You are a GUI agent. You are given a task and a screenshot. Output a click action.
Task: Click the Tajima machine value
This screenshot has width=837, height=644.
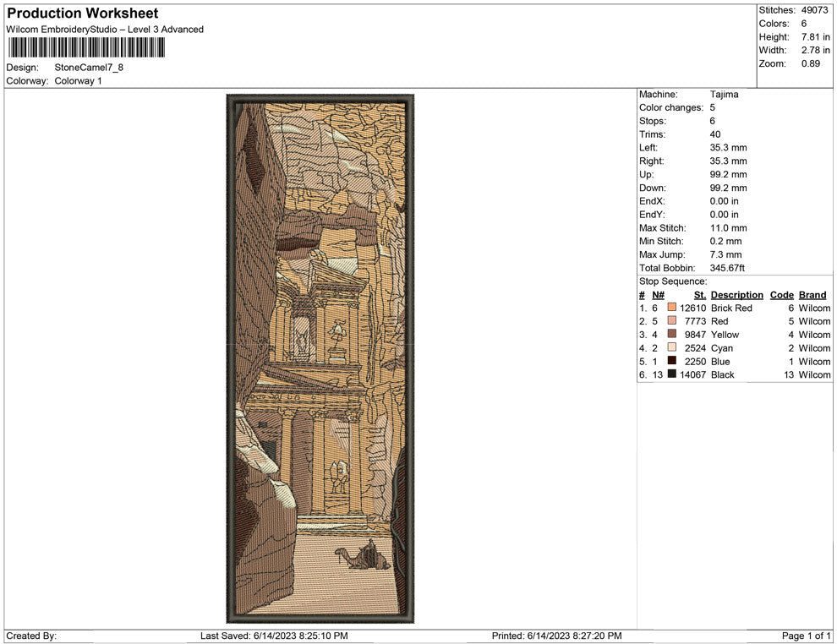[x=724, y=95]
